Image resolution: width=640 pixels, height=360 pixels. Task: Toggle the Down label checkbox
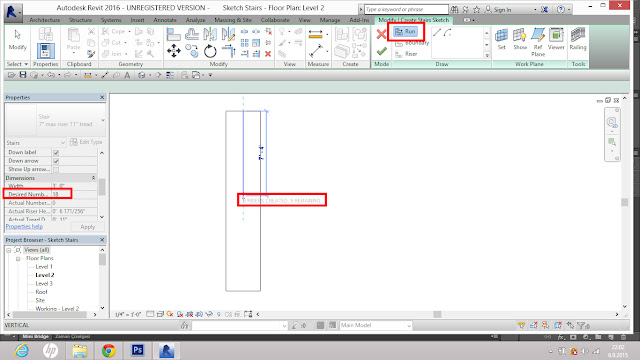pyautogui.click(x=56, y=152)
